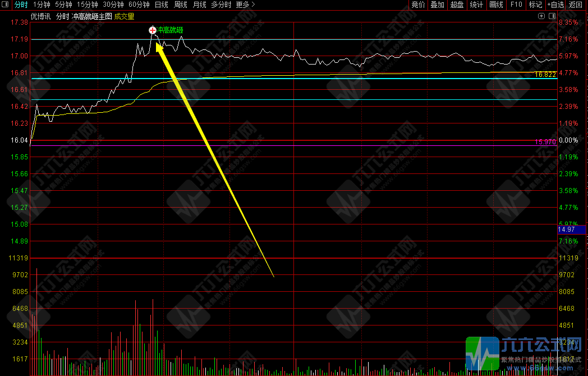Open the 超盘 panel

click(457, 5)
